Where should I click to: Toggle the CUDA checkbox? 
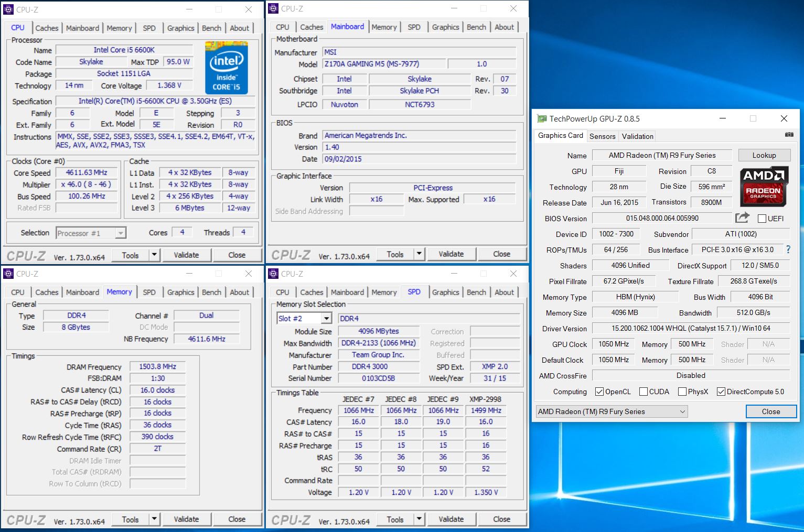[643, 392]
